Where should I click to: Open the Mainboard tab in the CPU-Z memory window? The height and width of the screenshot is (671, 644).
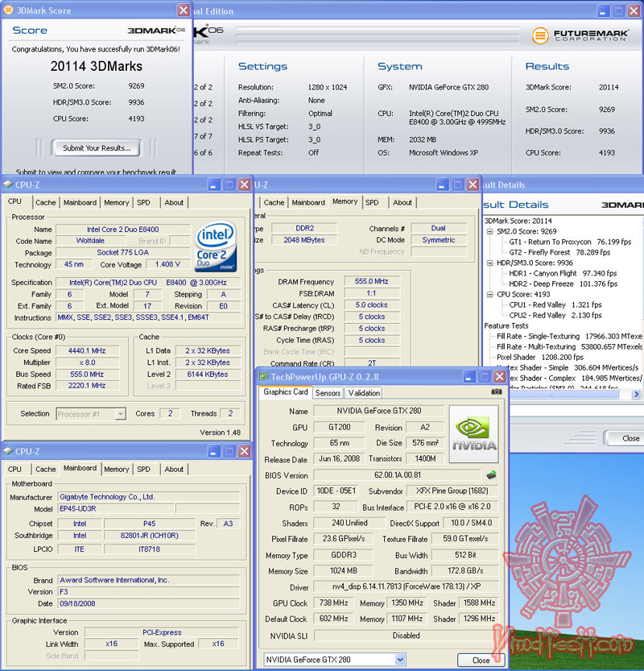pyautogui.click(x=308, y=202)
